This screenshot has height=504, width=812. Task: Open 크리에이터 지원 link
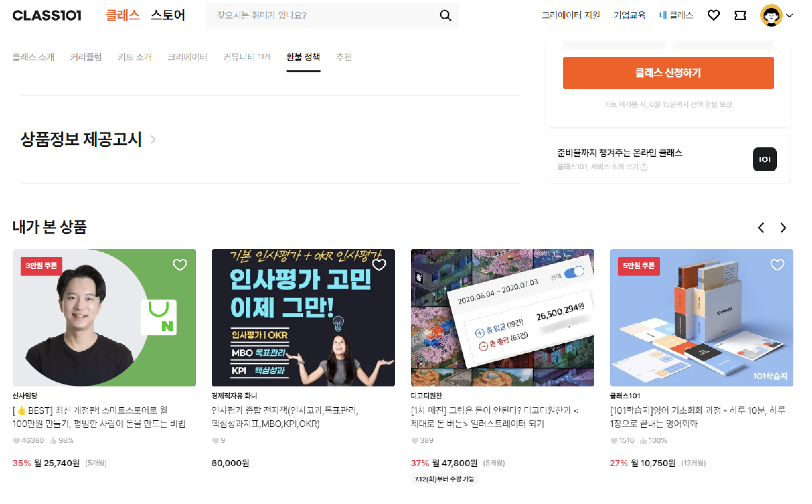coord(570,15)
